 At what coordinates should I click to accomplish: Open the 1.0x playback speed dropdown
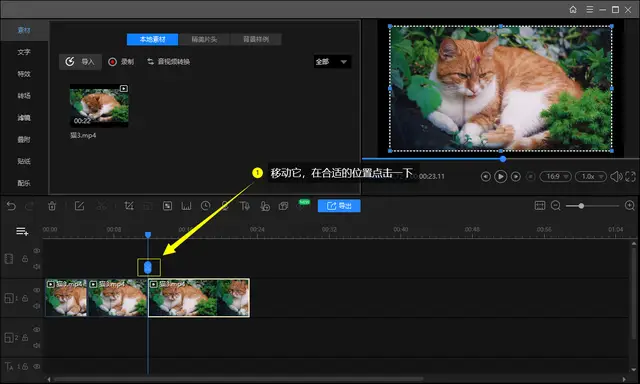[x=591, y=177]
